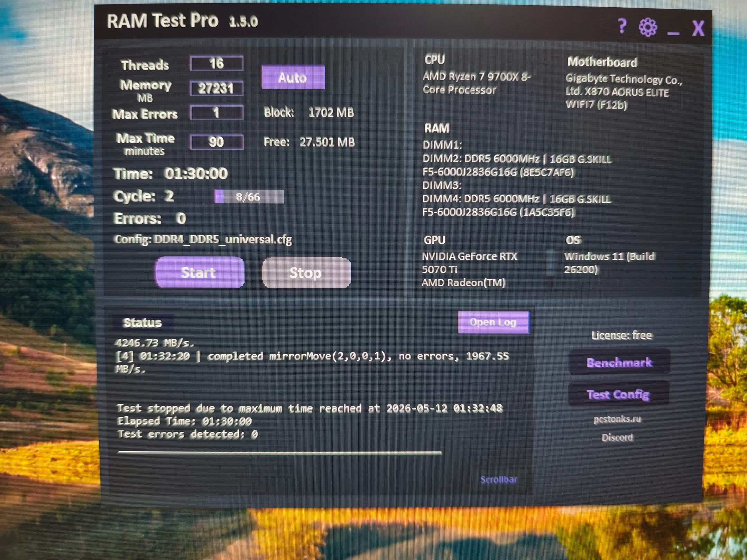The image size is (747, 560).
Task: Click the Elapsed Time: 01:30:00 log line
Action: (184, 421)
